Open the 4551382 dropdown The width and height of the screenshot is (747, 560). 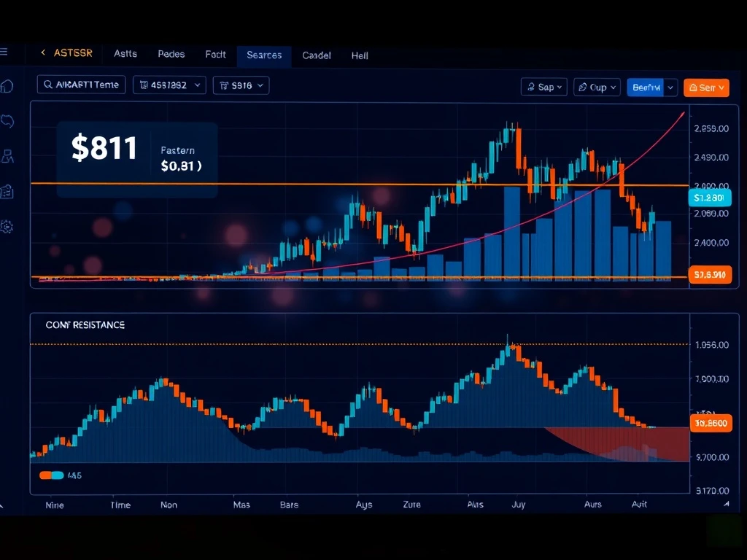[x=169, y=85]
